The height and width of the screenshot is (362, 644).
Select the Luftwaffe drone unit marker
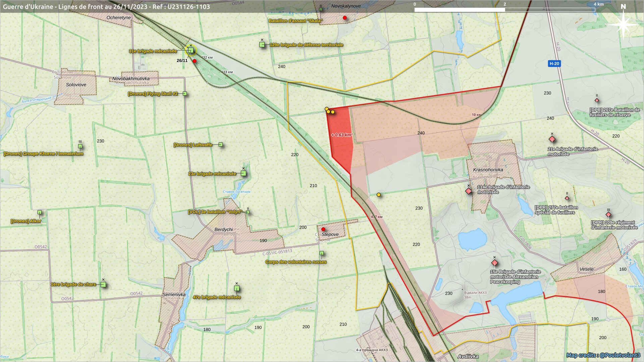pyautogui.click(x=220, y=144)
